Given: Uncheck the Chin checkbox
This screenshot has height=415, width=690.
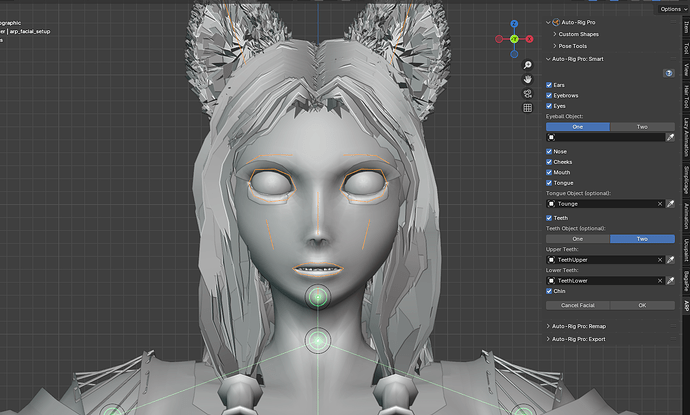Looking at the screenshot, I should tap(549, 291).
